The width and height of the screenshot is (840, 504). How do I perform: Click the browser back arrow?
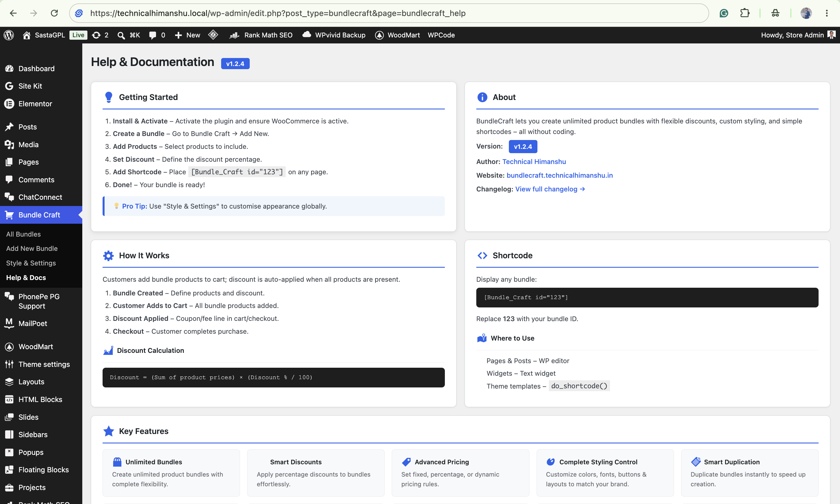13,13
